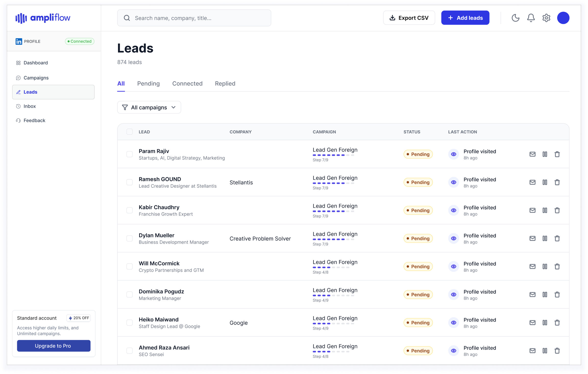Pause campaign for Heiko Maiwand

545,323
